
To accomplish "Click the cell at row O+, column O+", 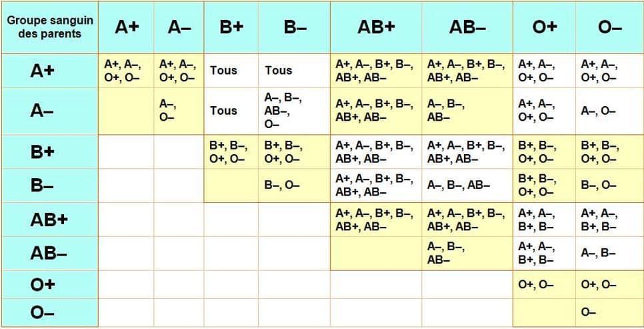I will pyautogui.click(x=544, y=284).
